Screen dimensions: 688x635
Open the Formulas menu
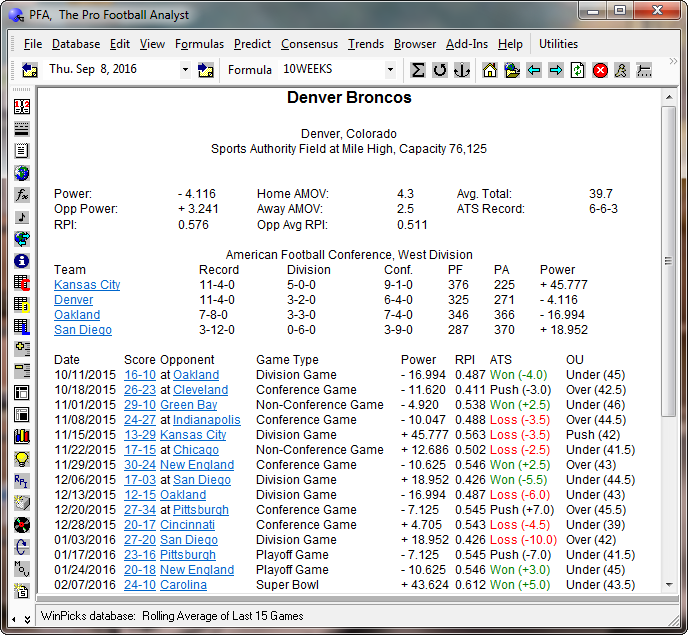(x=199, y=44)
